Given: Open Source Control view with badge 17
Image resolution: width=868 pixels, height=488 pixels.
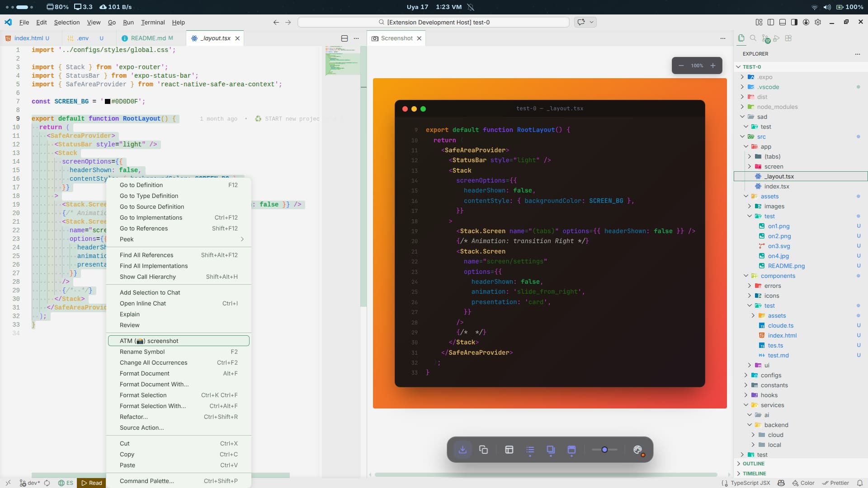Looking at the screenshot, I should point(765,38).
